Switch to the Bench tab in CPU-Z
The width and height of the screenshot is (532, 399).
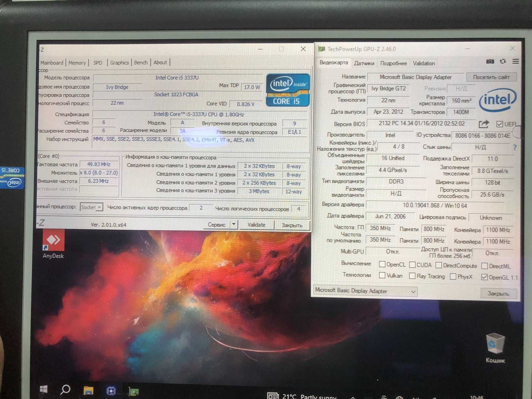click(x=141, y=63)
